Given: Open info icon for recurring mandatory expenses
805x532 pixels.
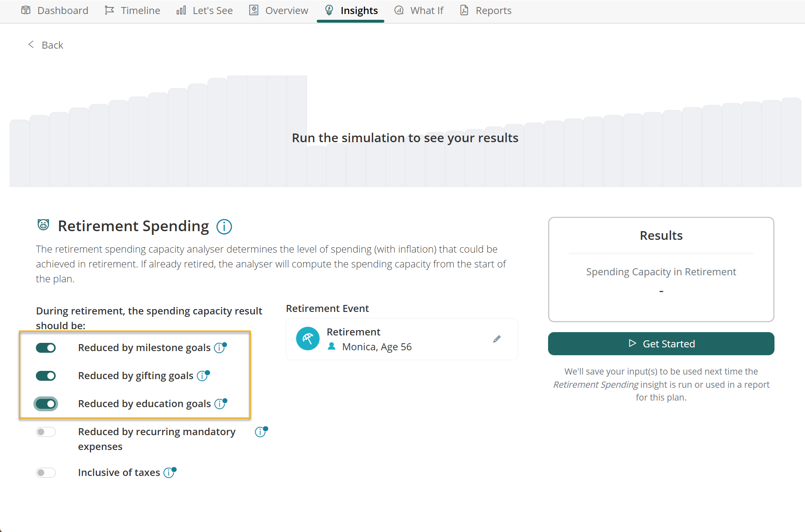Looking at the screenshot, I should pos(261,432).
